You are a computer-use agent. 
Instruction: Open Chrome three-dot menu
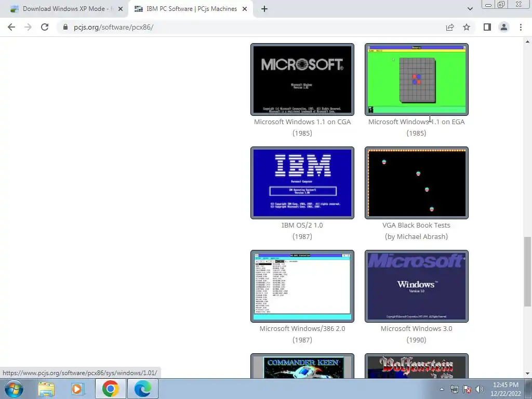click(x=521, y=27)
